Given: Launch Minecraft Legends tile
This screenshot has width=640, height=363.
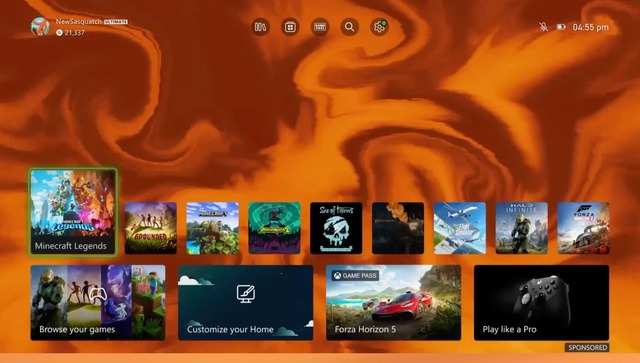Looking at the screenshot, I should pos(73,212).
